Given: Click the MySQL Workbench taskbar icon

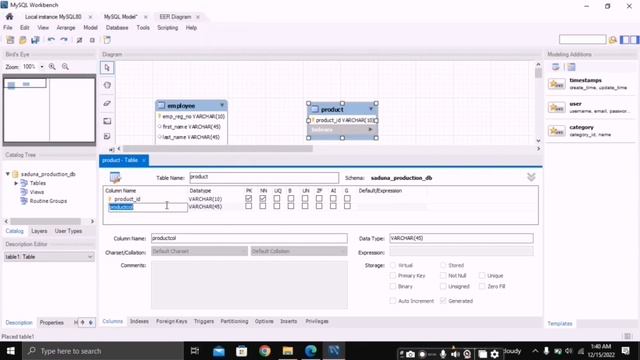Looking at the screenshot, I should point(334,351).
